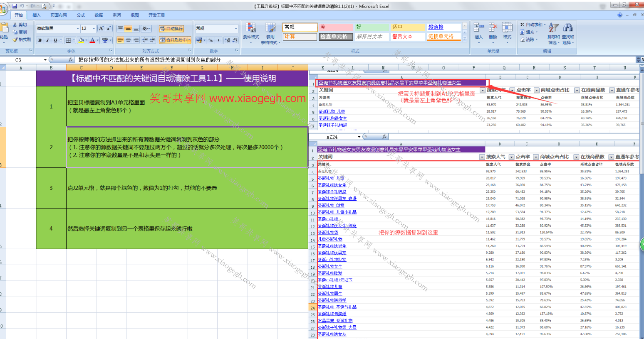The image size is (644, 339).
Task: Click the decrease decimal places icon
Action: (235, 40)
